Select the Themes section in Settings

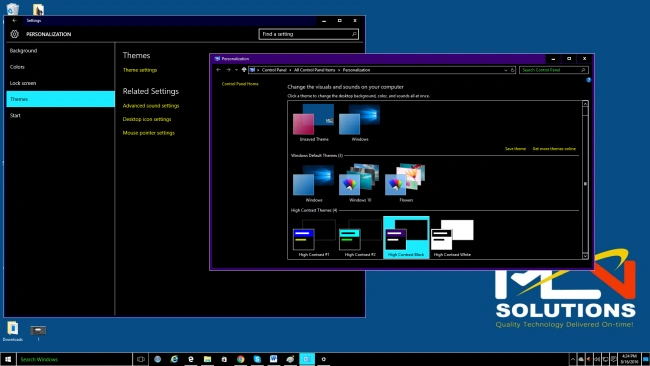point(61,99)
